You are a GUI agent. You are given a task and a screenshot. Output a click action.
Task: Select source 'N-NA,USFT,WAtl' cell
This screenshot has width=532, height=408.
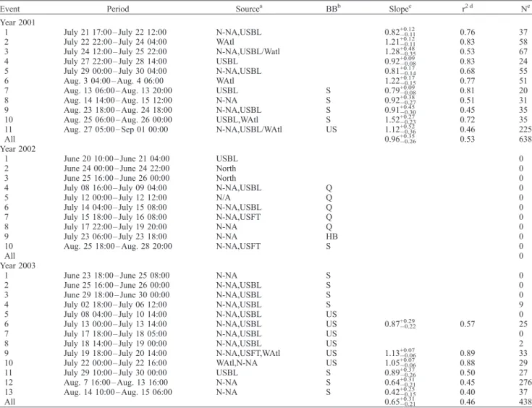point(248,353)
